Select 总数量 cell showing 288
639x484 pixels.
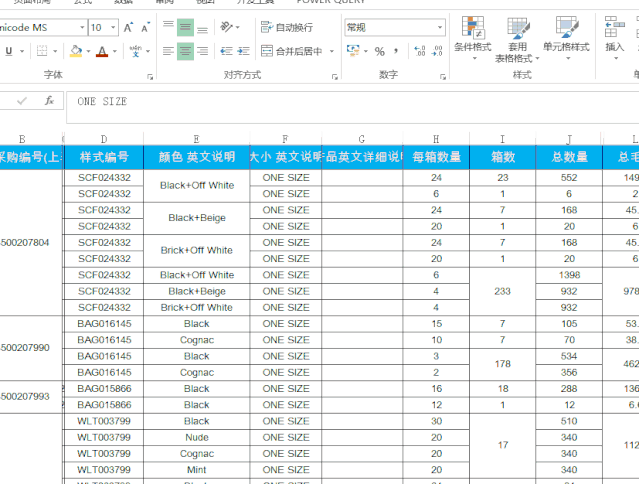(569, 389)
